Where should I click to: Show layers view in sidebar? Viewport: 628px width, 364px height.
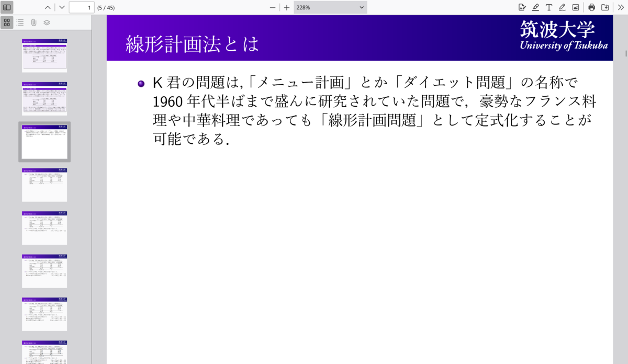click(47, 22)
